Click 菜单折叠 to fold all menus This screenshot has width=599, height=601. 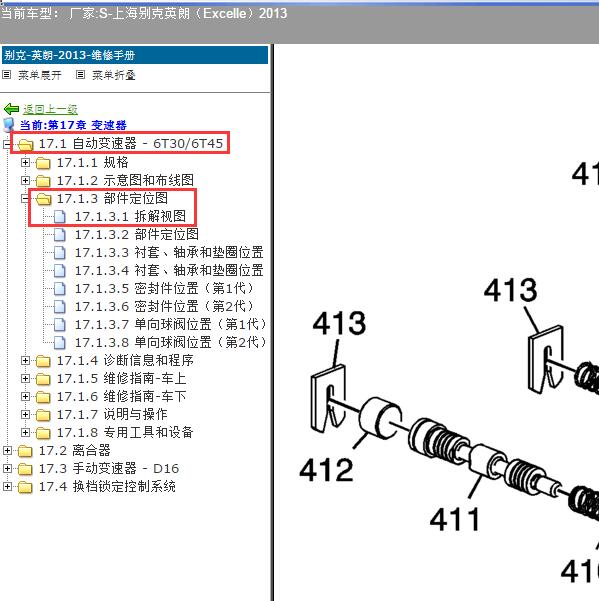[114, 75]
